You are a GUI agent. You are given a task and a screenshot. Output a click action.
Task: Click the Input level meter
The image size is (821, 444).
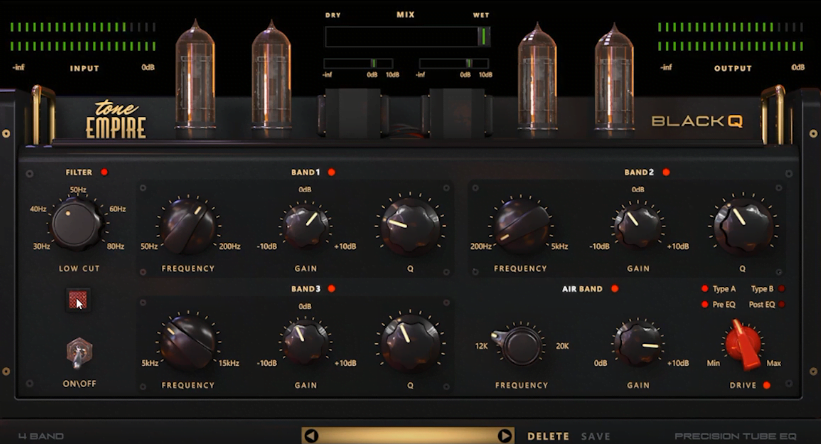(x=83, y=37)
